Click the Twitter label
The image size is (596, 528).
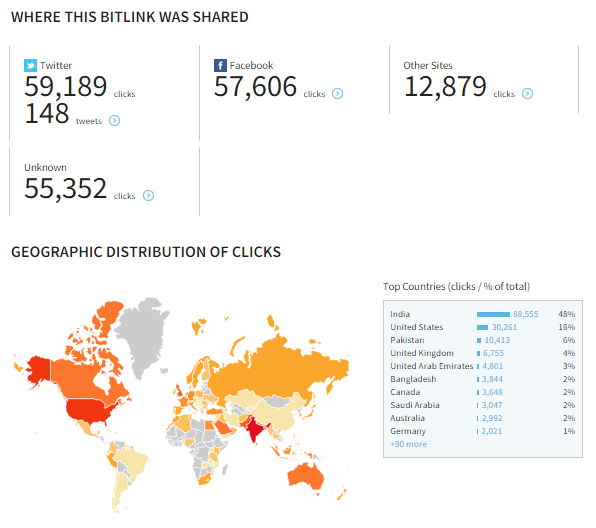56,65
